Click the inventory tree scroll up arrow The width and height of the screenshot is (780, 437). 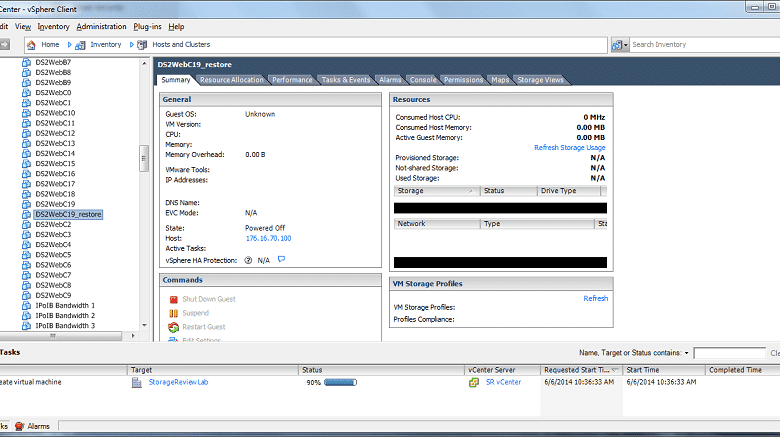(144, 64)
